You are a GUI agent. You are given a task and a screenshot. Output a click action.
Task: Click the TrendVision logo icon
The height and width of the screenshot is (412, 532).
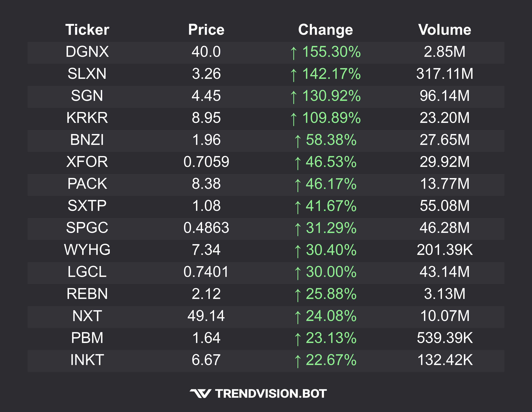click(x=200, y=393)
